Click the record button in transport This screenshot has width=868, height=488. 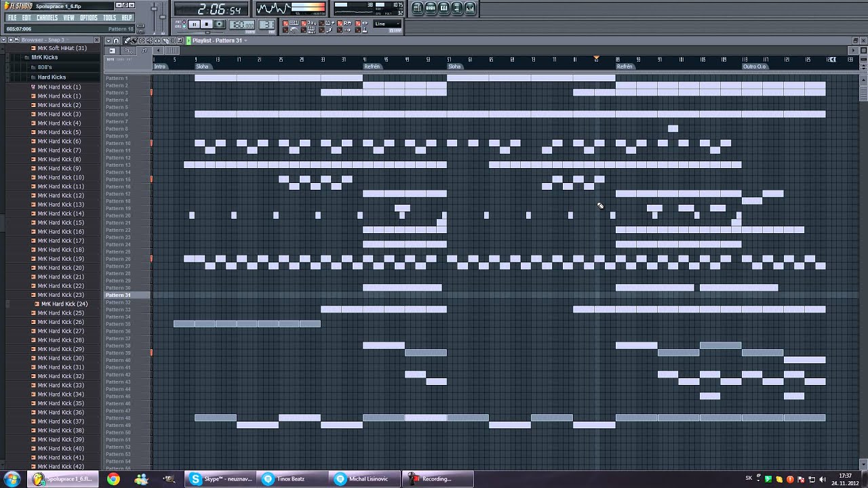tap(219, 24)
